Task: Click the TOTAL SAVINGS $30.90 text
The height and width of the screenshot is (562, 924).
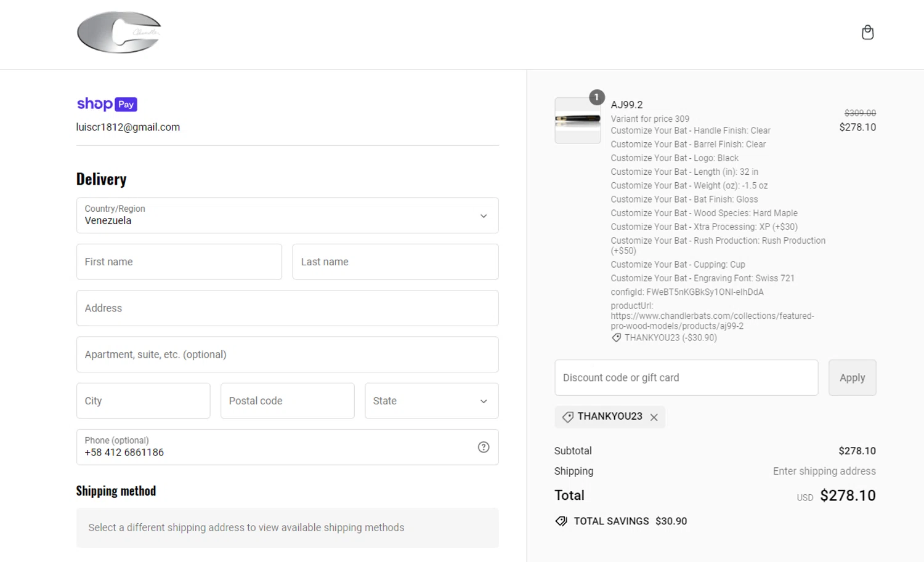Action: point(630,521)
